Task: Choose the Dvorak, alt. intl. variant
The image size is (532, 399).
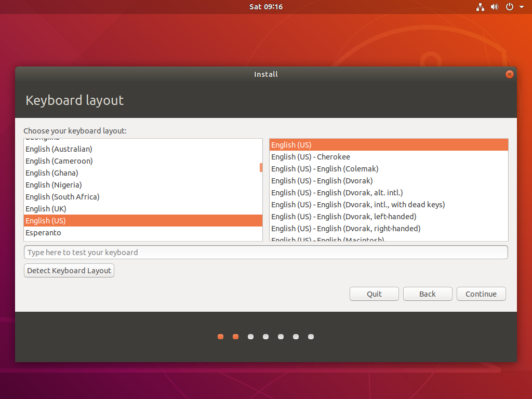Action: click(389, 193)
